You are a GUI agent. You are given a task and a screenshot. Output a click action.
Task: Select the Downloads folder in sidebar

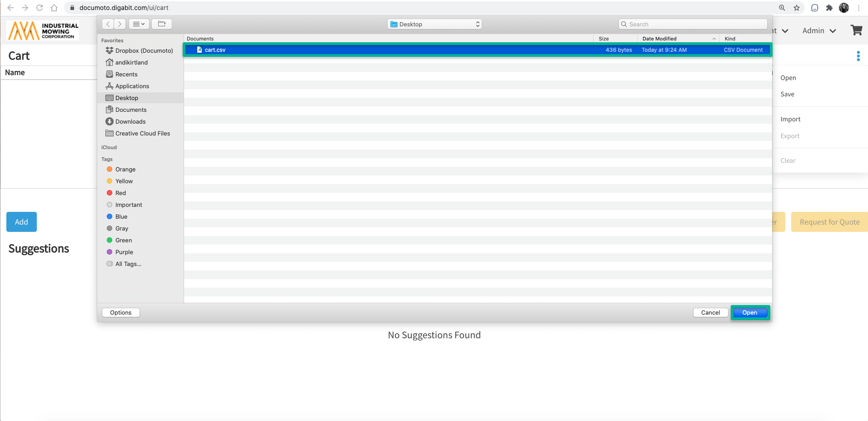130,121
